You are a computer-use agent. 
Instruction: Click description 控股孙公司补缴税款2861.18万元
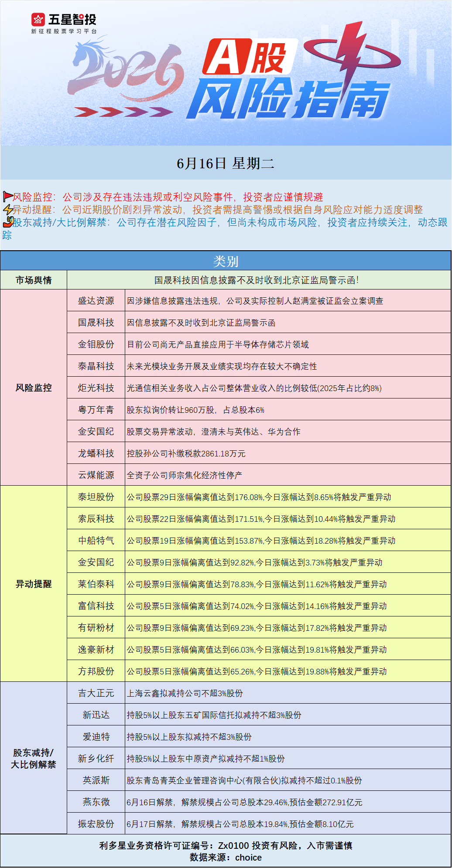(x=186, y=453)
